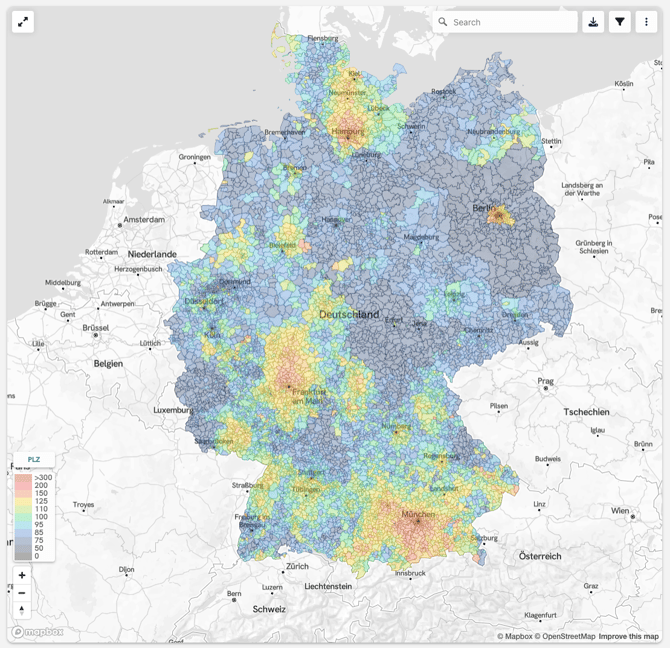Focus the Search input field
This screenshot has height=648, width=670.
click(512, 22)
